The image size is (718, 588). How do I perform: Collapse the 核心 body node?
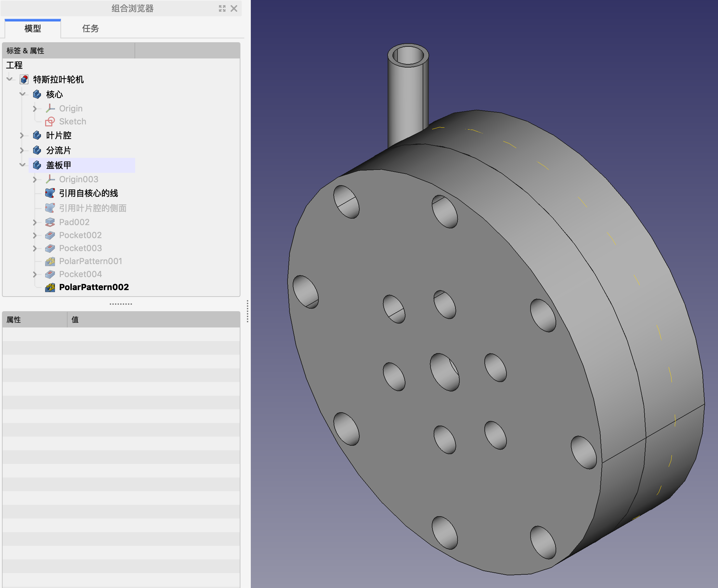(22, 94)
